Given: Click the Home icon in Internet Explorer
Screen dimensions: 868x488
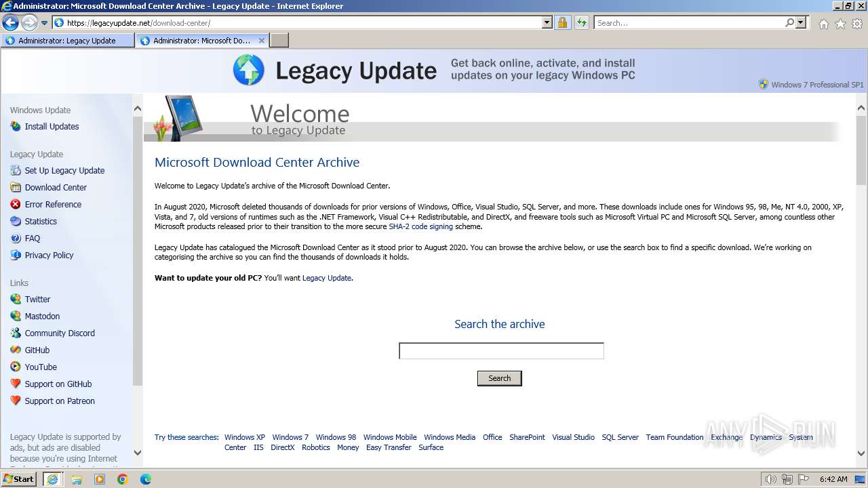Looking at the screenshot, I should (x=823, y=24).
